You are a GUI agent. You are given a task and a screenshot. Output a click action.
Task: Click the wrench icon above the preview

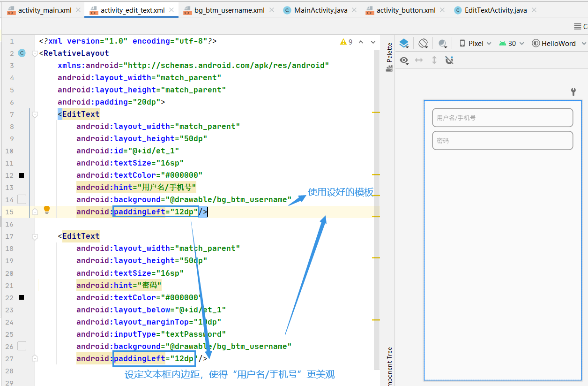click(x=573, y=91)
